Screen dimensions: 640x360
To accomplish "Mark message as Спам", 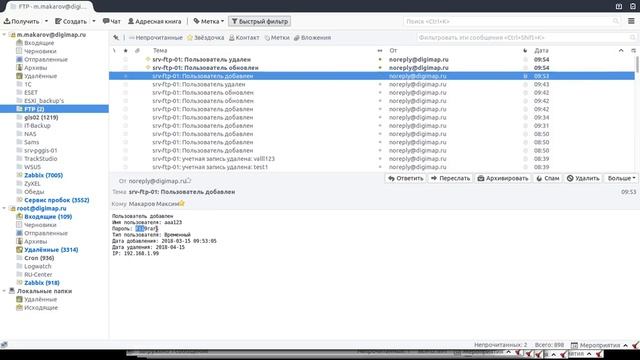I will (x=548, y=178).
